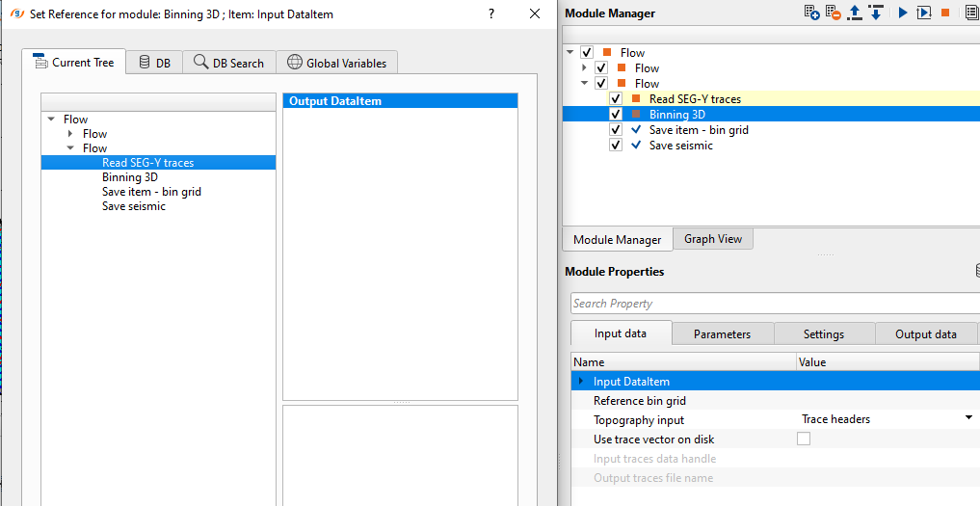This screenshot has width=980, height=506.
Task: Uncheck the Read SEG-Y traces module checkbox
Action: (616, 99)
